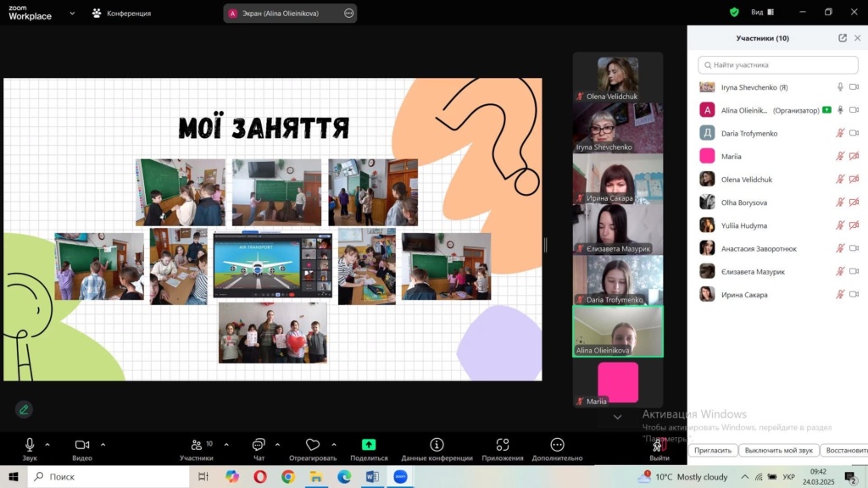Open options on the shared screen tab
868x488 pixels.
pos(348,14)
